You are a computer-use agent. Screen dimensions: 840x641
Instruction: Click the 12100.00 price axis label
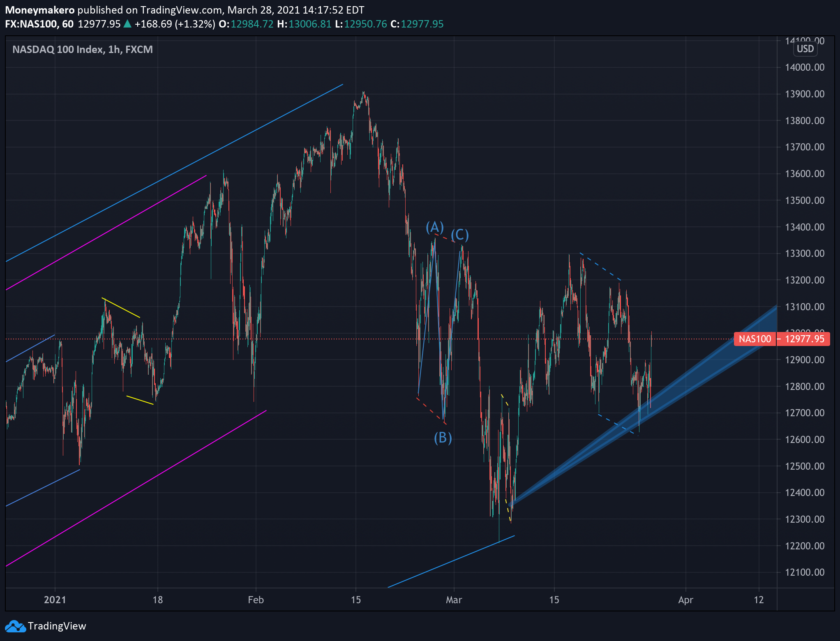[805, 572]
